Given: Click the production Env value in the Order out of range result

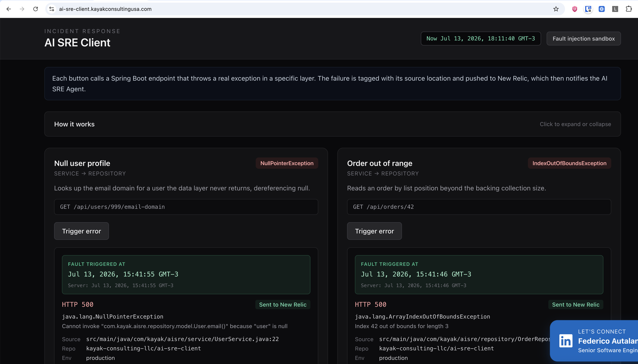Looking at the screenshot, I should click(x=394, y=358).
